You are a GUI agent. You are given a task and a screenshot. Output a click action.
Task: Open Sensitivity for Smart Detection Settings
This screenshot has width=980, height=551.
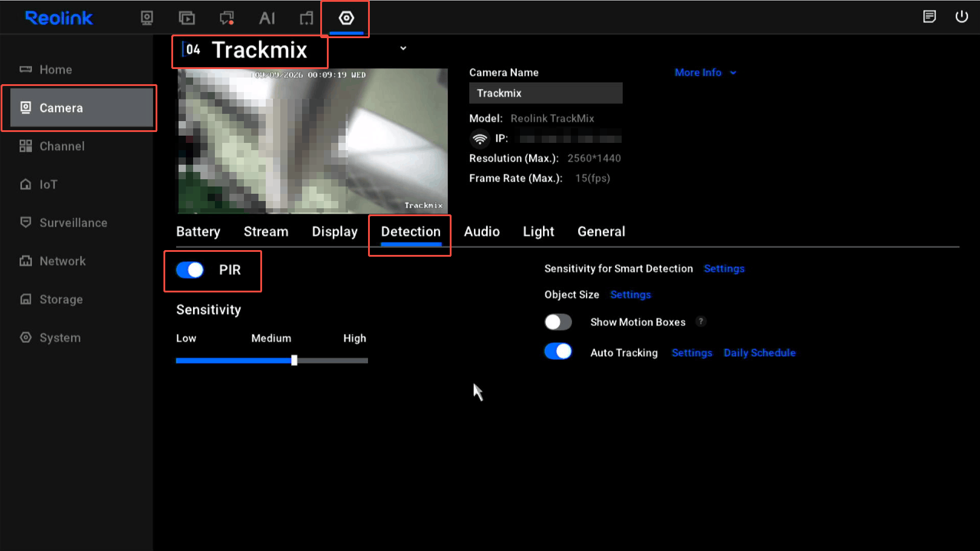[724, 269]
